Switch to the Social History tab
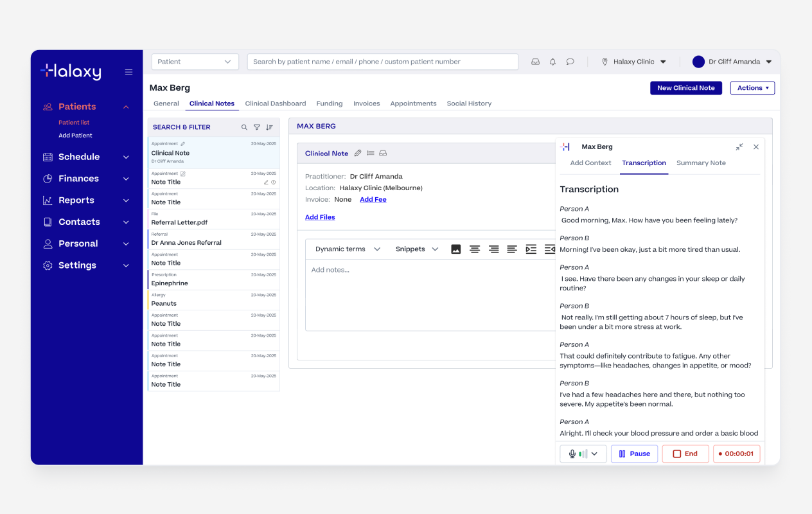 pyautogui.click(x=469, y=103)
